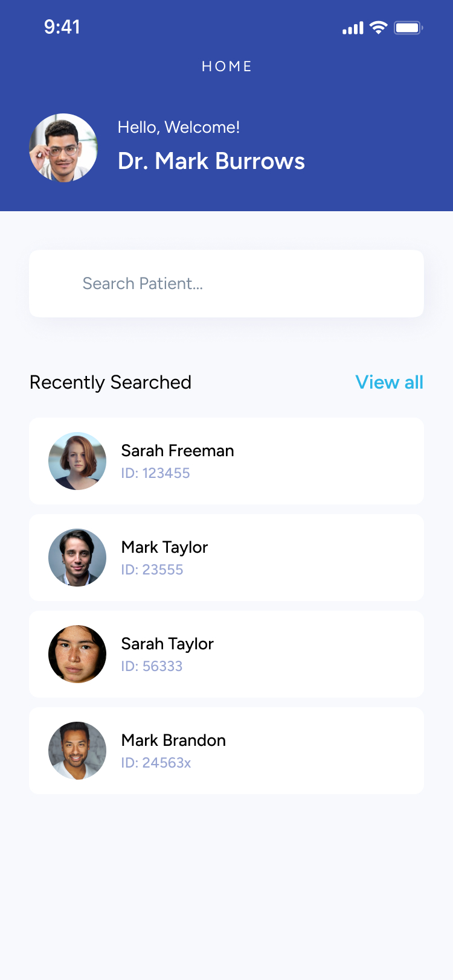Focus the Search Patient field
Image resolution: width=453 pixels, height=980 pixels.
226,284
